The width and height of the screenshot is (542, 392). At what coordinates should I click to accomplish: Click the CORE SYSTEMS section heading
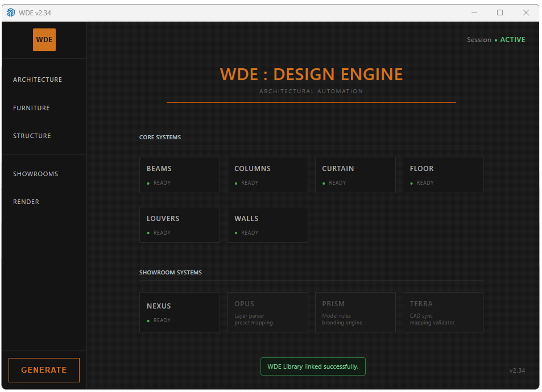[x=160, y=137]
